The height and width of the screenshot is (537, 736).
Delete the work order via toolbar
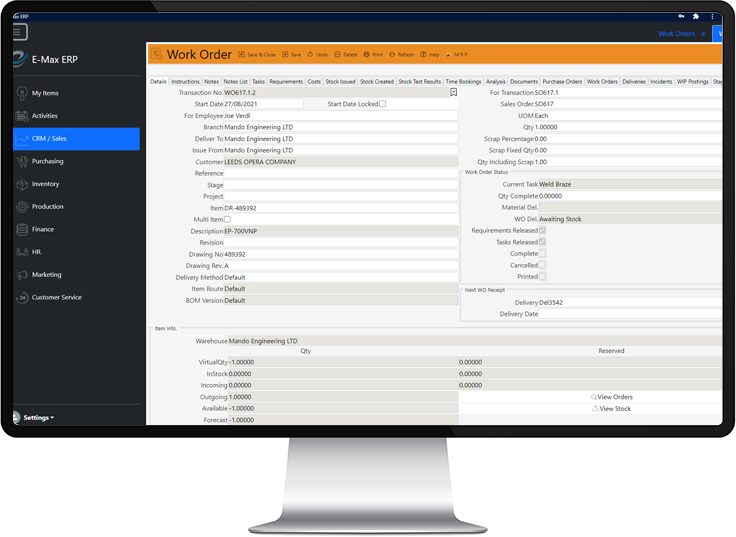point(345,55)
